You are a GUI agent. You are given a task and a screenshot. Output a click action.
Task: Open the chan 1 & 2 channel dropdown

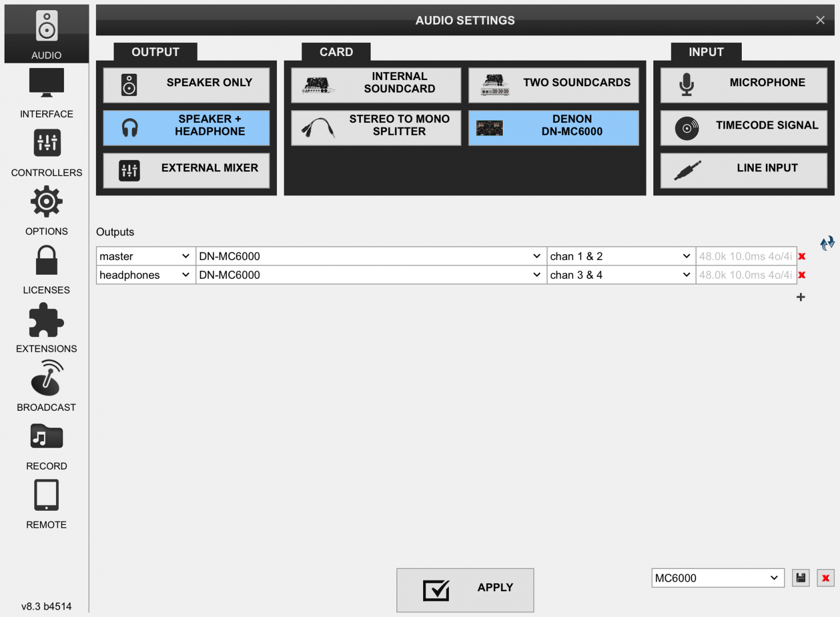(621, 257)
